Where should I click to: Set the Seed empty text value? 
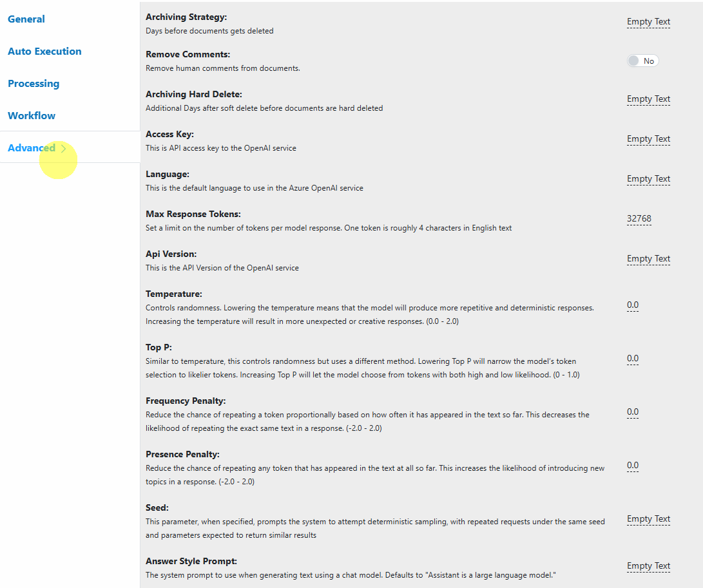coord(648,519)
